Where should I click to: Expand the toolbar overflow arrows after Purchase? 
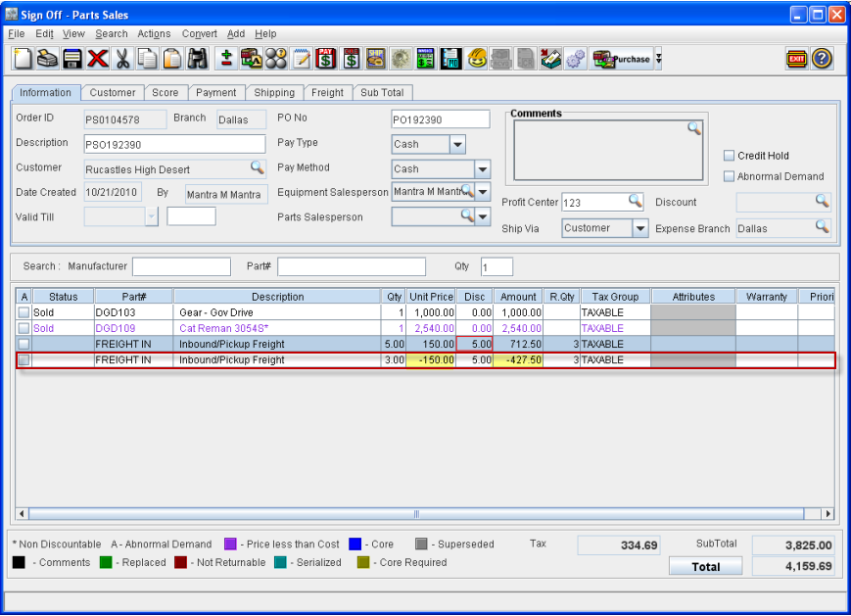658,59
